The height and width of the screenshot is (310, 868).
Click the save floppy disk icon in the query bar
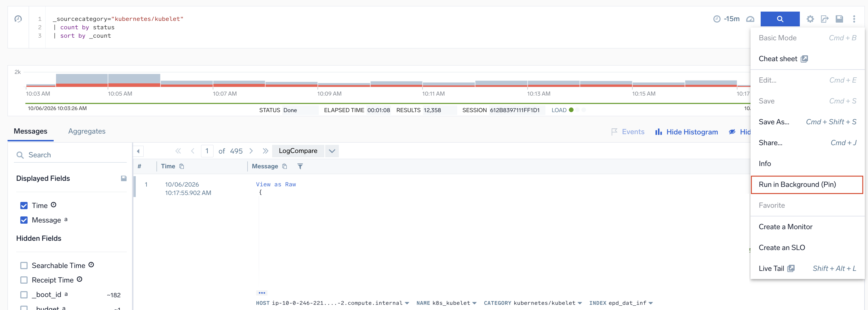839,19
